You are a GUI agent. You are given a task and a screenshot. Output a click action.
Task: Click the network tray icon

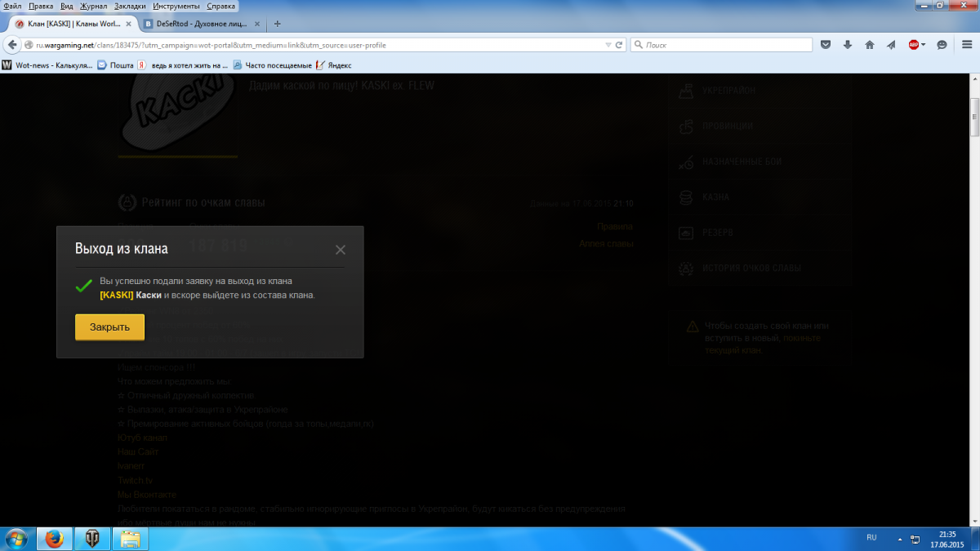[x=915, y=539]
